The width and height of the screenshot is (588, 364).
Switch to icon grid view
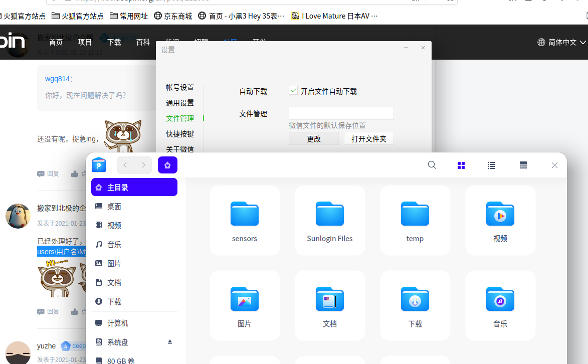click(x=461, y=165)
